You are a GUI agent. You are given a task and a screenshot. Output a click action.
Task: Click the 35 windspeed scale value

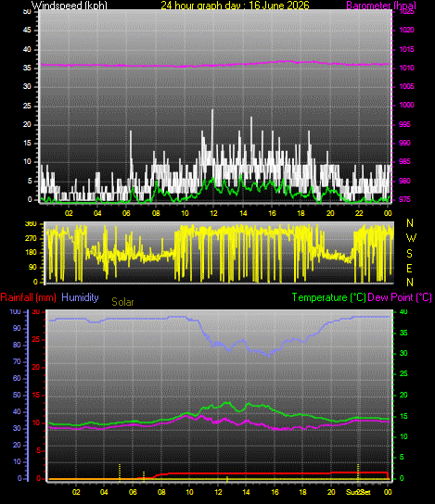coord(27,69)
